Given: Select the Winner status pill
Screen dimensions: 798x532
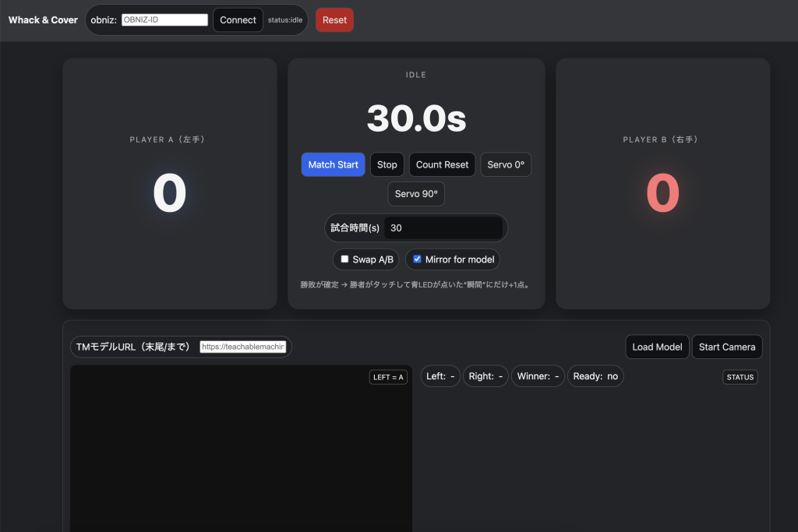Looking at the screenshot, I should [x=538, y=376].
